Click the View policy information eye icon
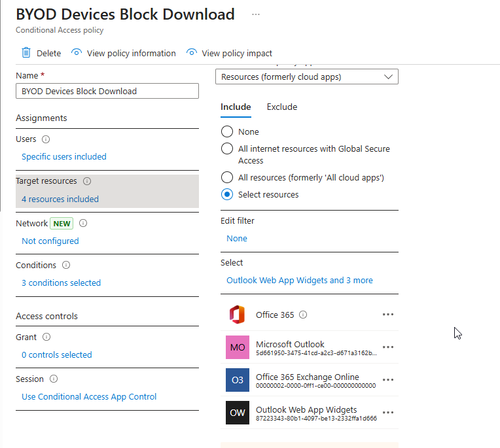This screenshot has height=448, width=500. coord(77,53)
